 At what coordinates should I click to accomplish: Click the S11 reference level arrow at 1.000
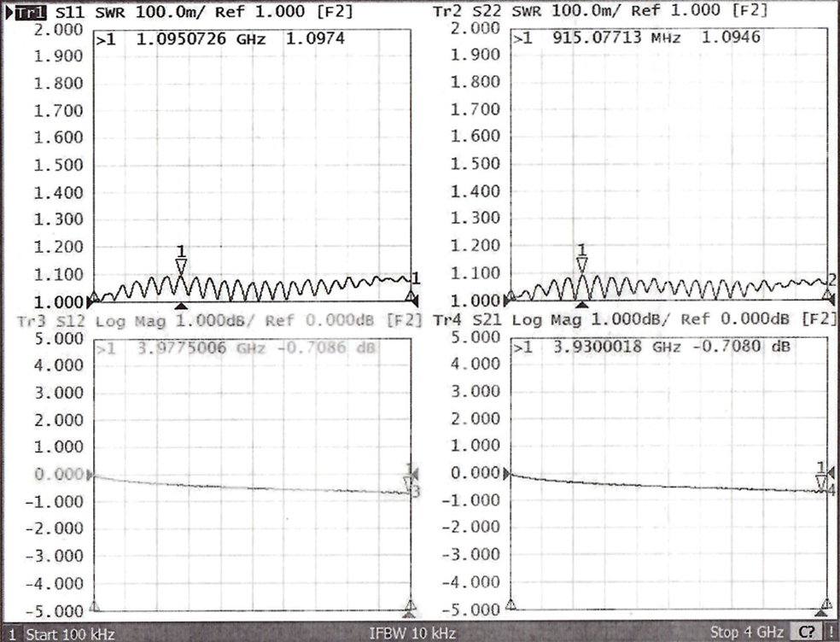(x=94, y=299)
